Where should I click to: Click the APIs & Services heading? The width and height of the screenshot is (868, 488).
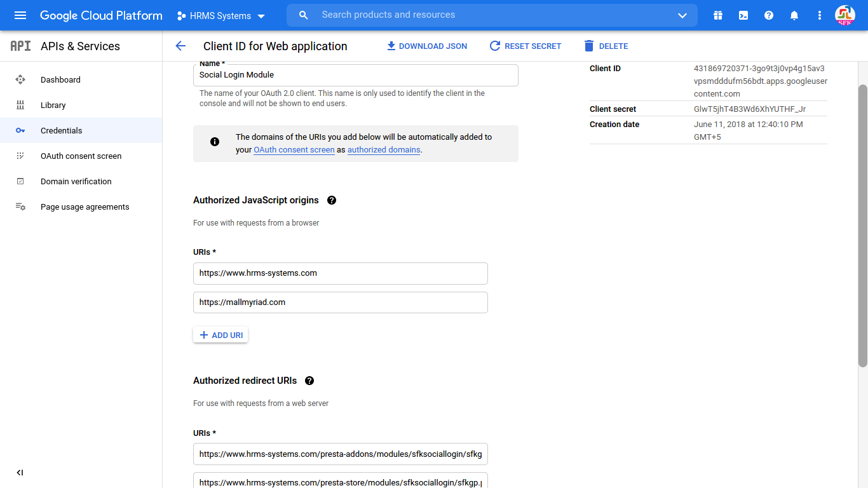coord(80,46)
